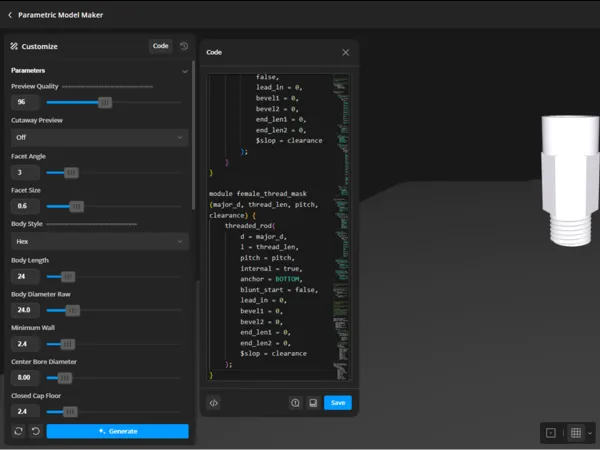Click the code minimap in the editor
This screenshot has height=450, width=600.
341,227
